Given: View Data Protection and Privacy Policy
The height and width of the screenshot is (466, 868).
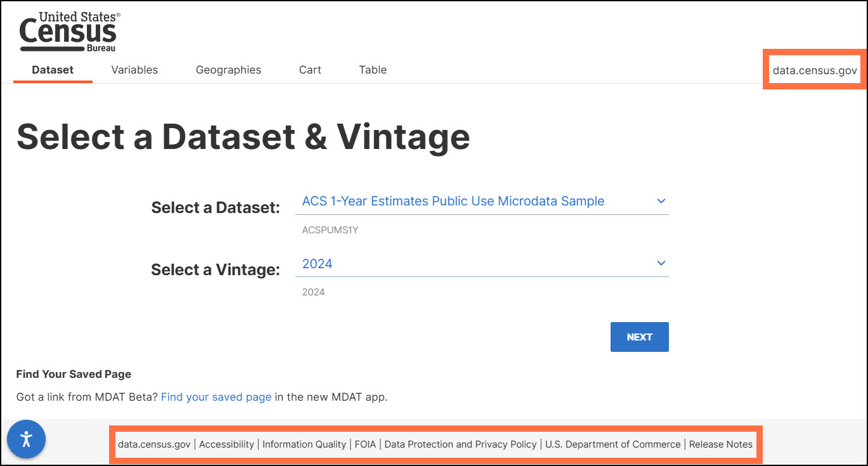Looking at the screenshot, I should point(460,444).
